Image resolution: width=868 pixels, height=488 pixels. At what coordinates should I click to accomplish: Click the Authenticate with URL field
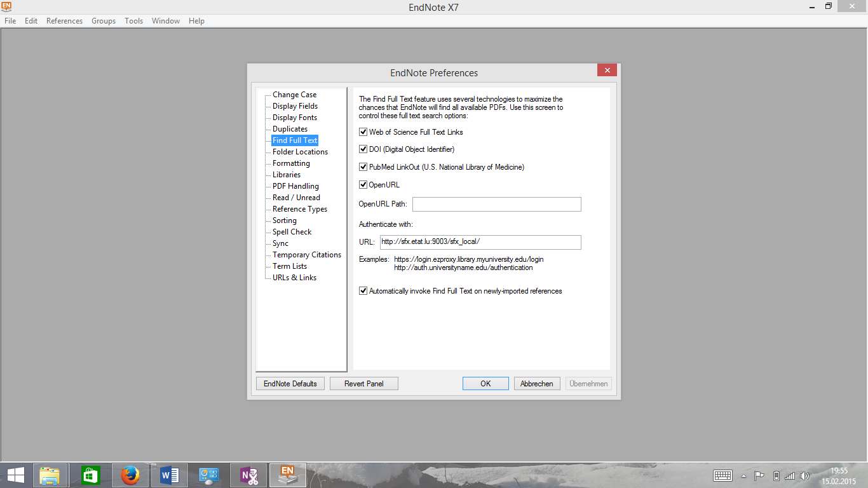480,242
